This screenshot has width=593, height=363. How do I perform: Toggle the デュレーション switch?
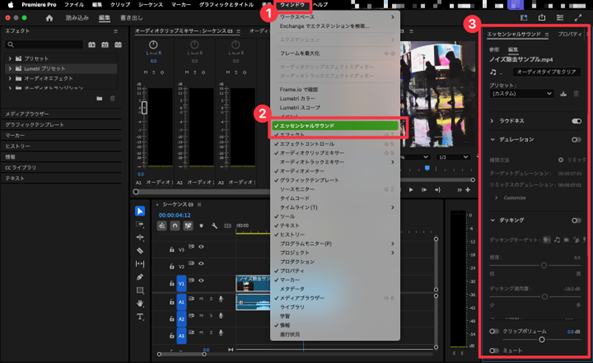click(x=576, y=140)
